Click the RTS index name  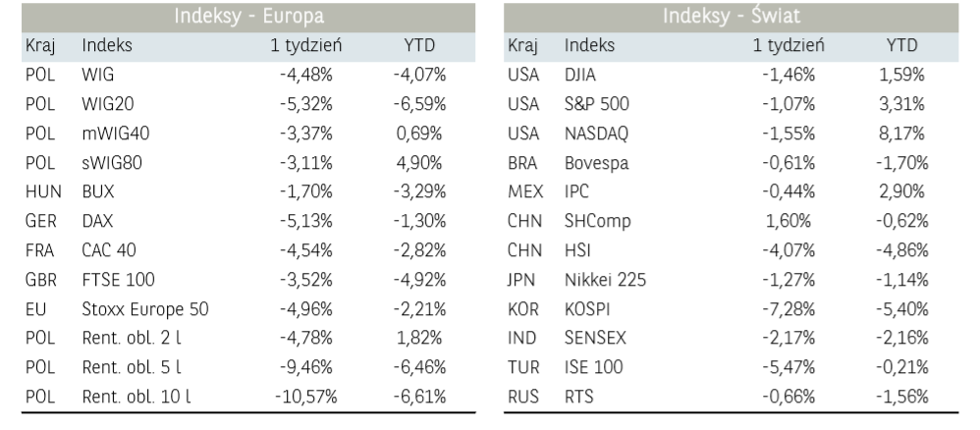[x=579, y=397]
